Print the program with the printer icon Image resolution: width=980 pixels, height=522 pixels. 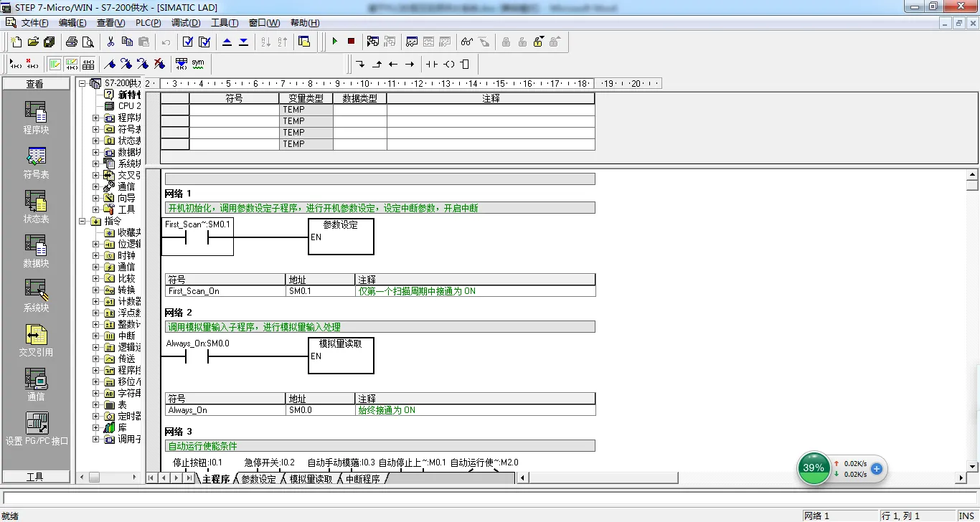click(x=72, y=42)
